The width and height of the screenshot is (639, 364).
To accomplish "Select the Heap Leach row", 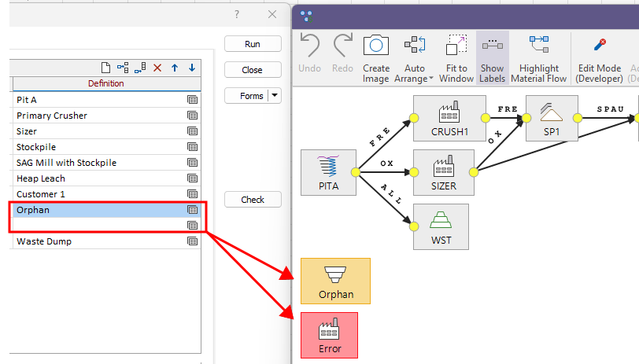I will tap(94, 178).
